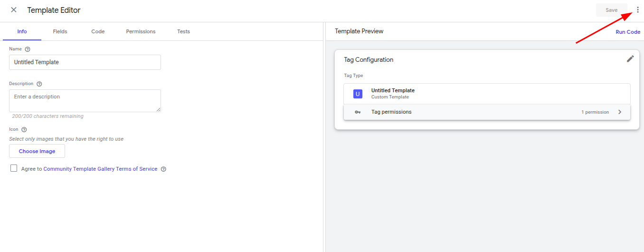This screenshot has width=644, height=252.
Task: Tick the Agree to Terms checkbox
Action: [14, 168]
